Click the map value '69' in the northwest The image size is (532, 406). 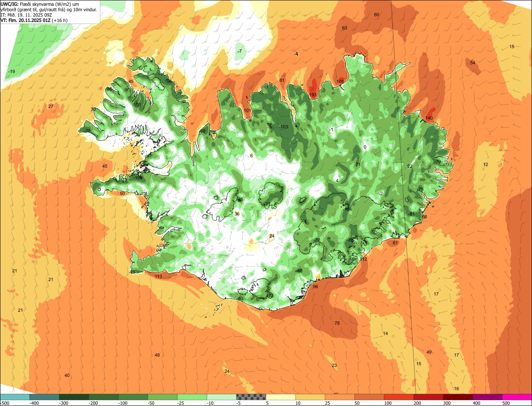click(203, 131)
